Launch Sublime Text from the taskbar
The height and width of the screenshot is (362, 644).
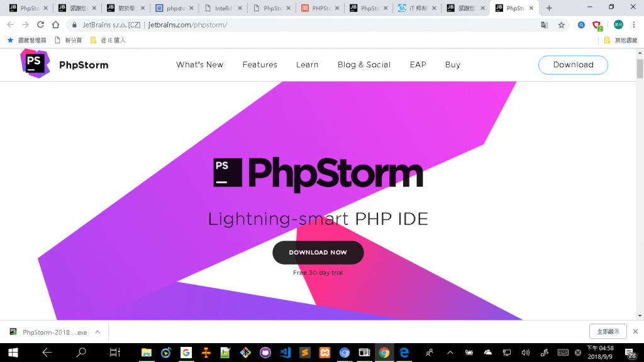pos(305,353)
